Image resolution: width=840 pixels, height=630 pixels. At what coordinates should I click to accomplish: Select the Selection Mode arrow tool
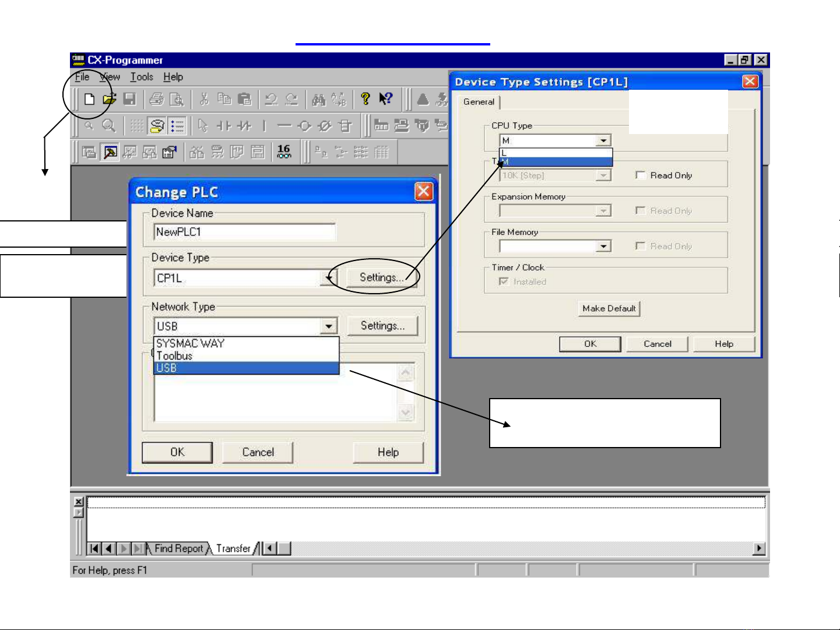tap(203, 125)
